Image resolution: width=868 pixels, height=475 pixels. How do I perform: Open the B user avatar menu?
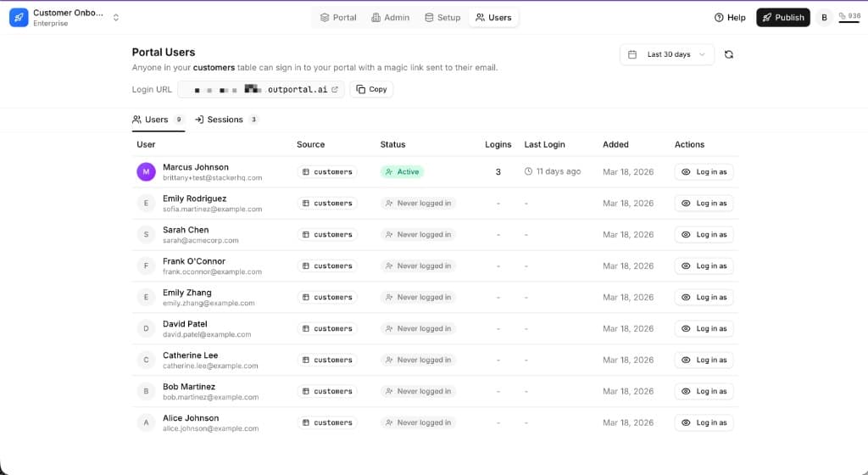pos(824,18)
